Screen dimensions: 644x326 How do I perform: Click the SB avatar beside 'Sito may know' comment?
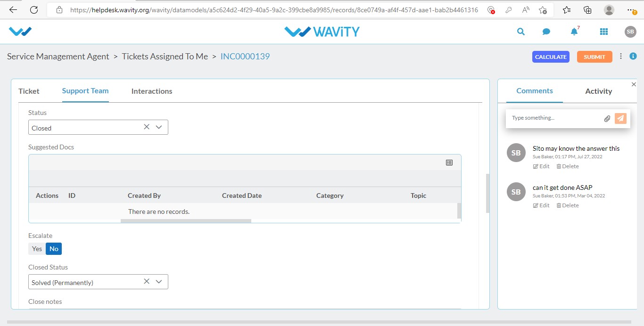click(516, 153)
